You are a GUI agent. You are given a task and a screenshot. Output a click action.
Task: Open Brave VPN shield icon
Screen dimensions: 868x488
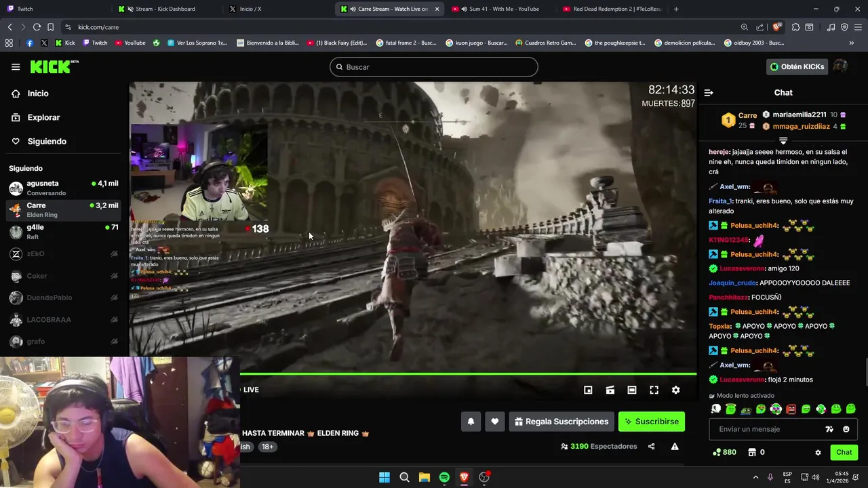tap(844, 27)
